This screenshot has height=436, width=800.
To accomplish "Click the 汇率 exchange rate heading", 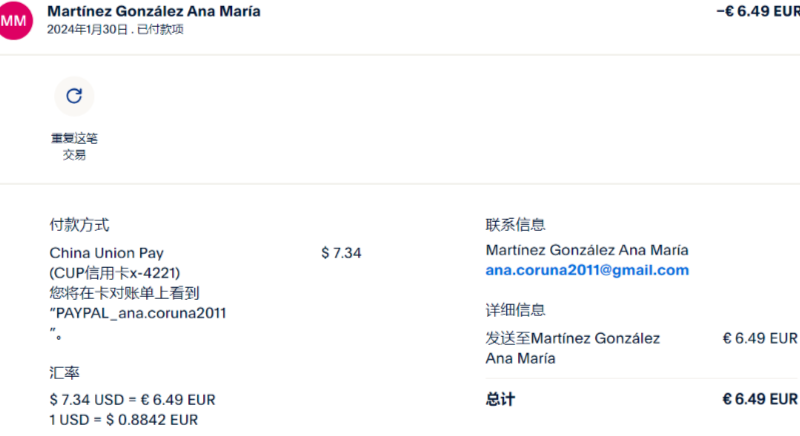I will coord(64,371).
